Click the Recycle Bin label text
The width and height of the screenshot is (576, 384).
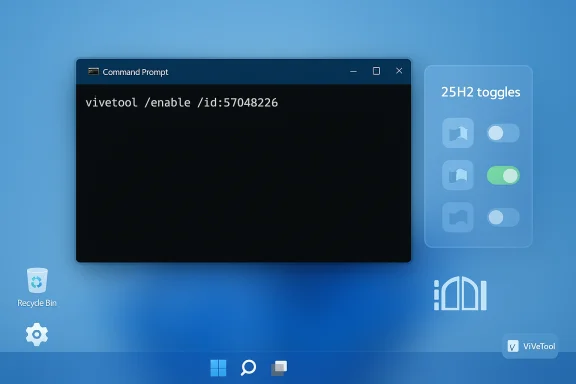point(37,303)
